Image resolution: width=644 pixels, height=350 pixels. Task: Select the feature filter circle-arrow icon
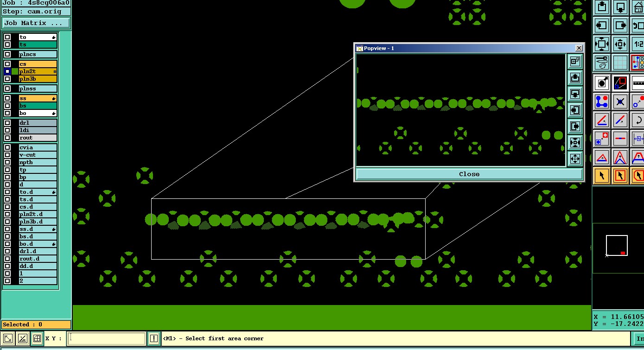(602, 83)
